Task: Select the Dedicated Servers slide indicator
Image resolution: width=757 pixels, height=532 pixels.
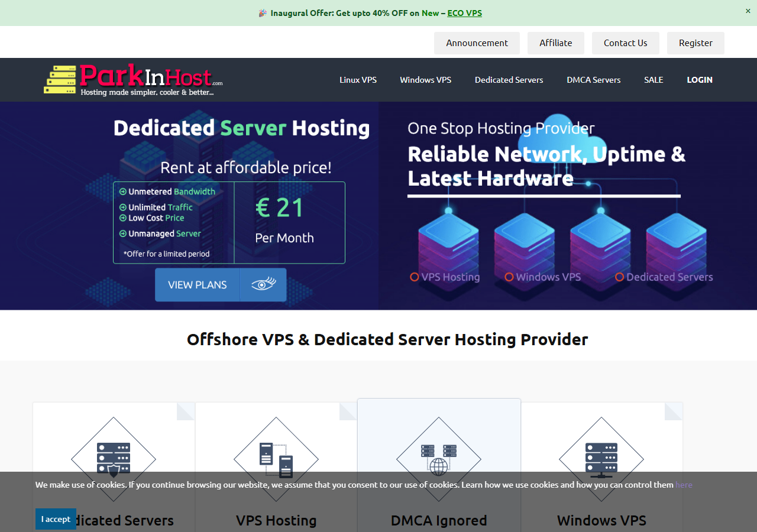Action: point(664,277)
